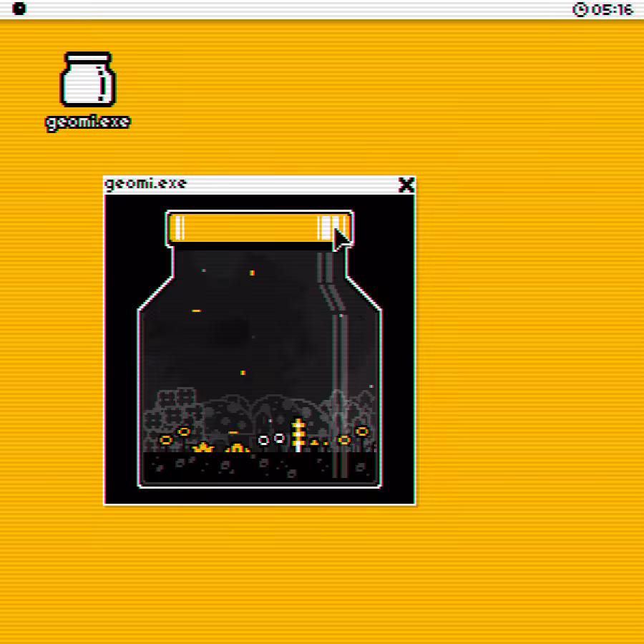Screen dimensions: 644x644
Task: Click the geomi.exe window title text
Action: coord(146,184)
